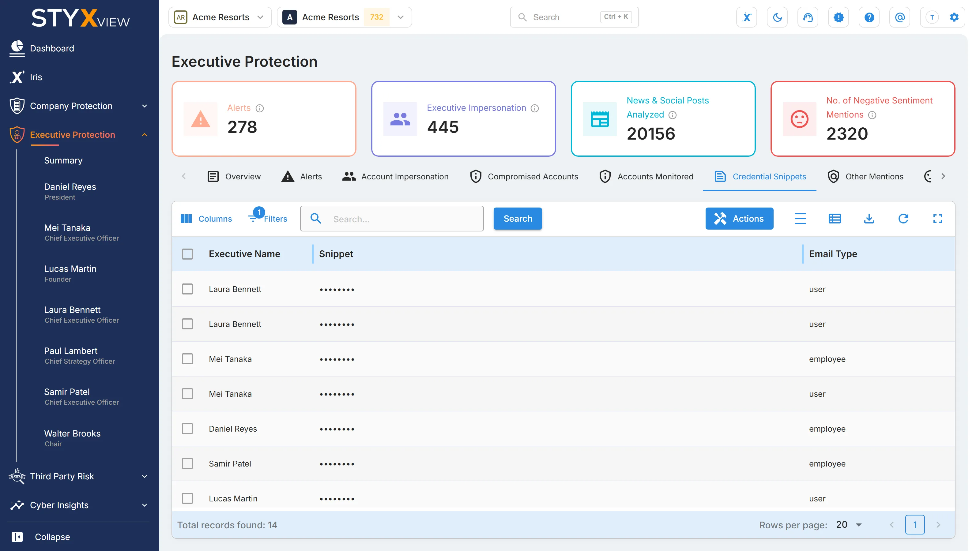Viewport: 980px width, 551px height.
Task: Click the blue Search button
Action: pyautogui.click(x=517, y=219)
